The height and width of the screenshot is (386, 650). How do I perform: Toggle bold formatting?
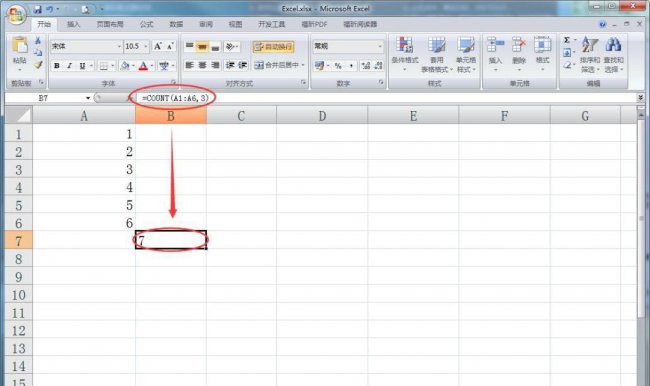(x=57, y=66)
